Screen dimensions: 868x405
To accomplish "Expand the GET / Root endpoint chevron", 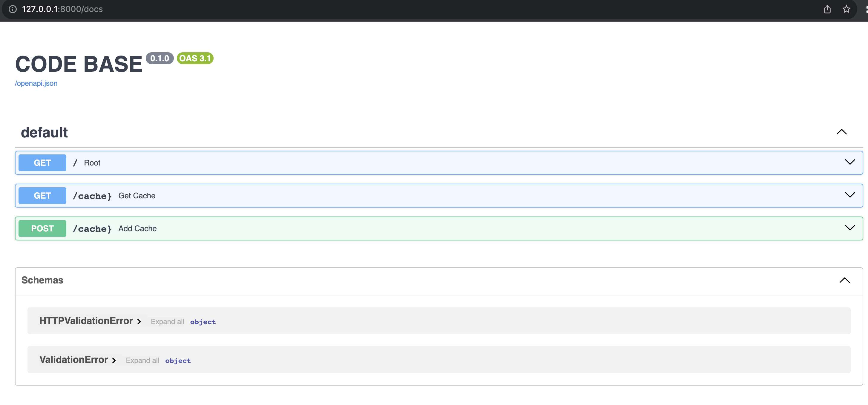I will (x=850, y=162).
